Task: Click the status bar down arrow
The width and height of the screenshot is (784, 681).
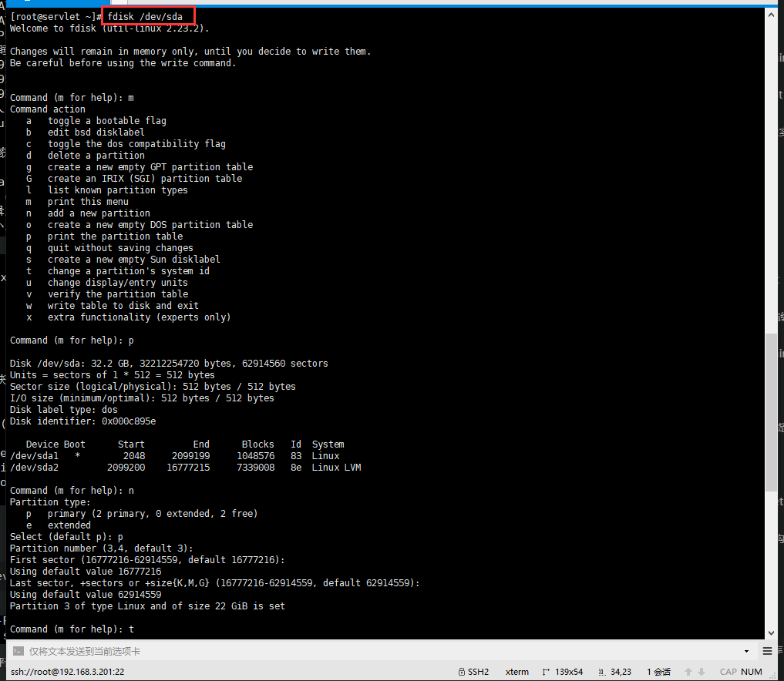Action: click(x=701, y=672)
